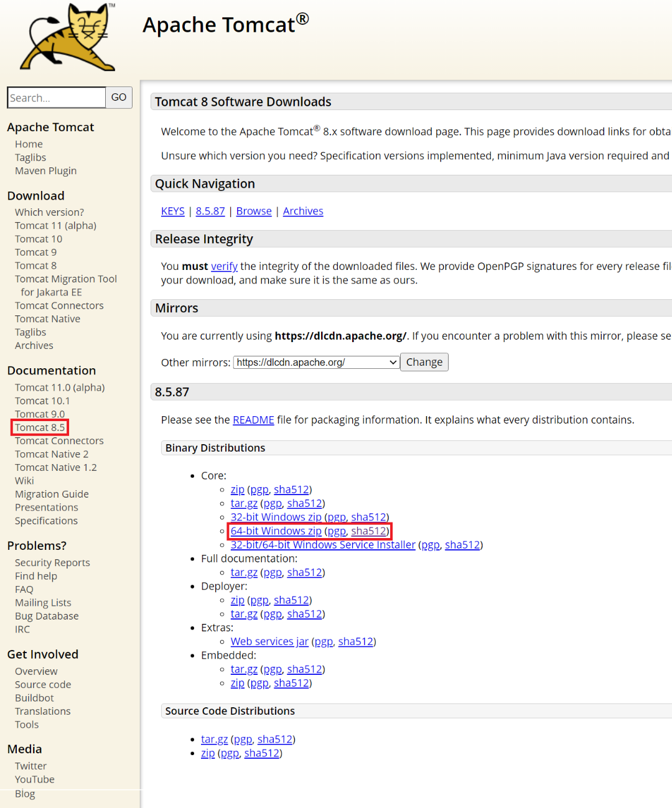Open the Migration Guide link
This screenshot has width=672, height=808.
click(x=52, y=495)
